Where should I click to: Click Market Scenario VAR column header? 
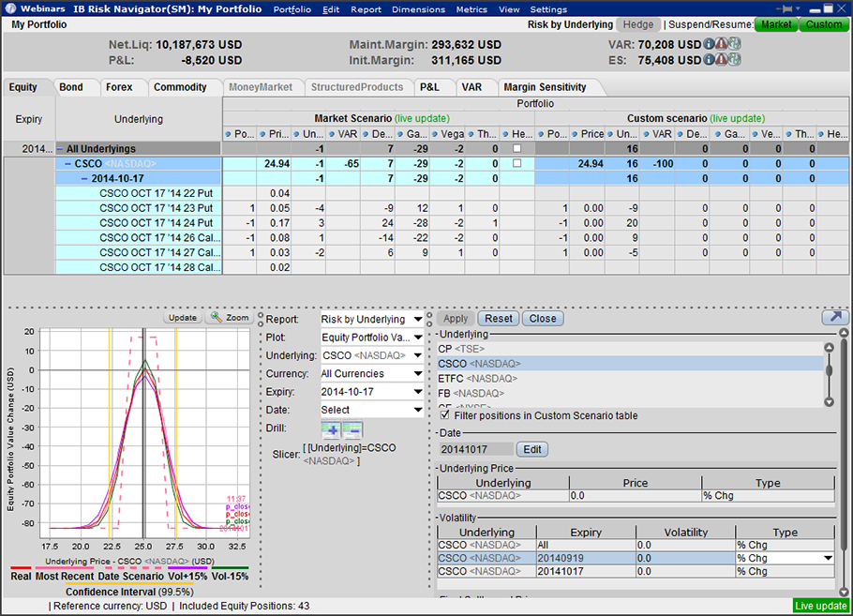click(x=343, y=134)
